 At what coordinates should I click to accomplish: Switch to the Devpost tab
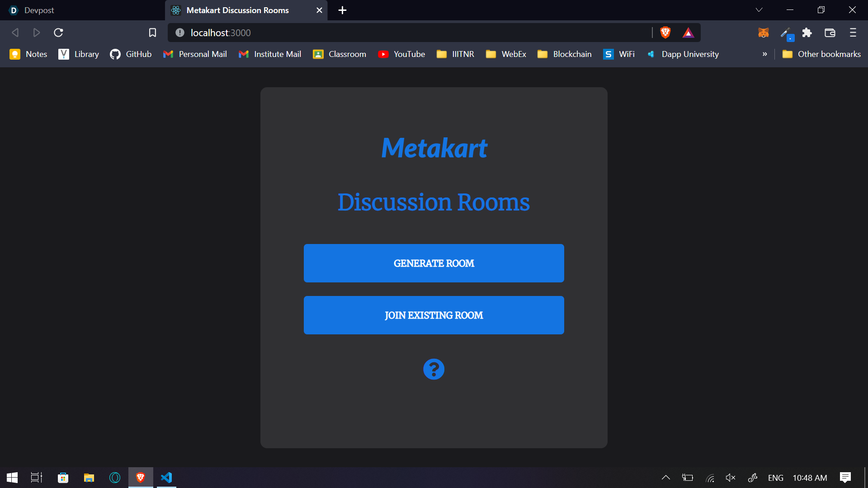coord(39,10)
